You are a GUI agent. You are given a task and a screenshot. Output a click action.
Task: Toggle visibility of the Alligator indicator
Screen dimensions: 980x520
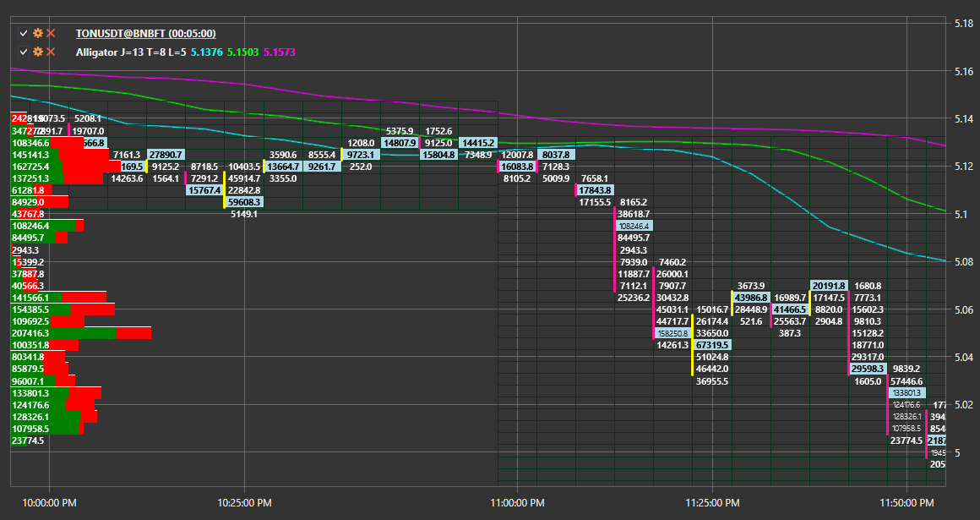point(23,51)
